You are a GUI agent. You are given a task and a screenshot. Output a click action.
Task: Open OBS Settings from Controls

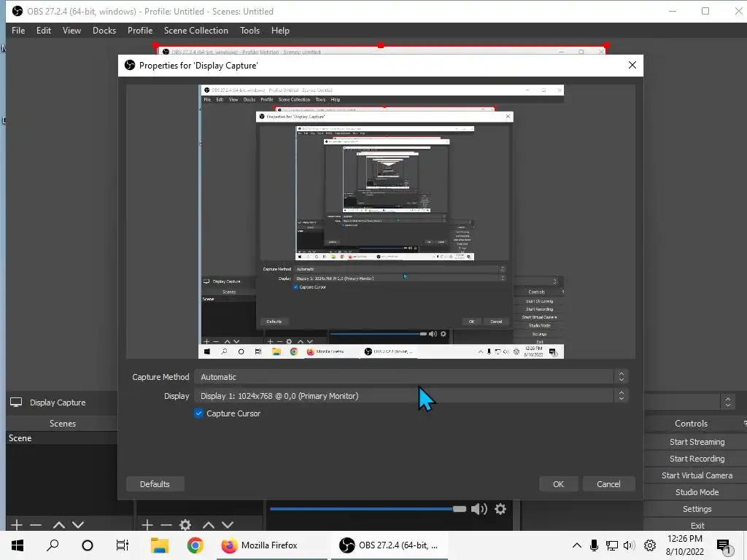click(x=697, y=509)
